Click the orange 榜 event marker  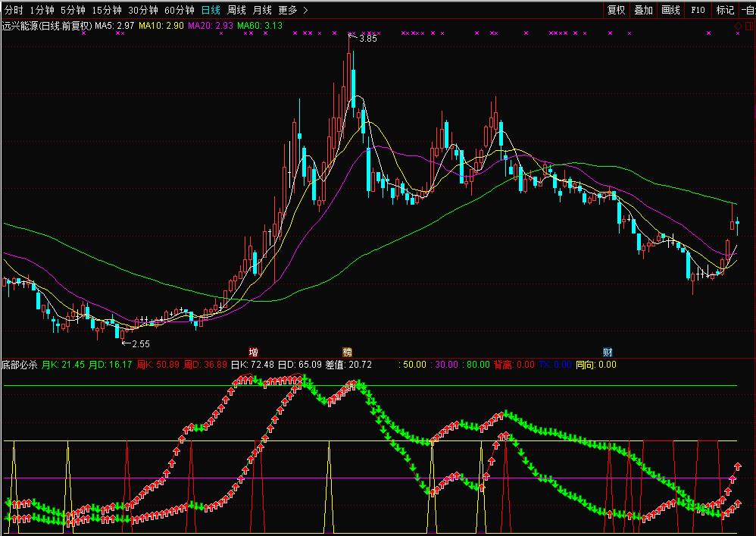[347, 352]
